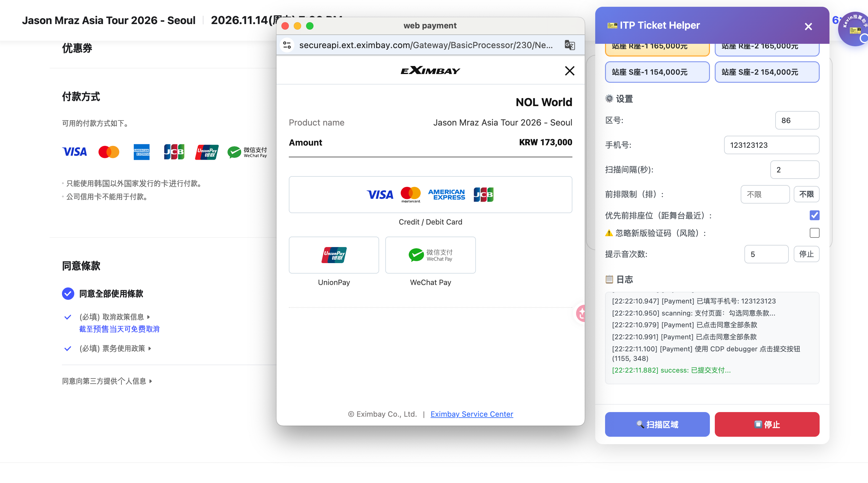Click the 日志 clipboard icon
The image size is (868, 483).
pyautogui.click(x=609, y=279)
